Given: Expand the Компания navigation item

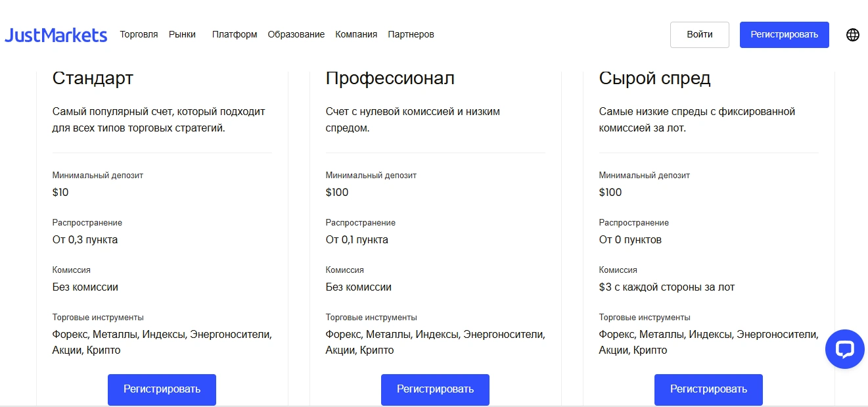Looking at the screenshot, I should coord(356,34).
